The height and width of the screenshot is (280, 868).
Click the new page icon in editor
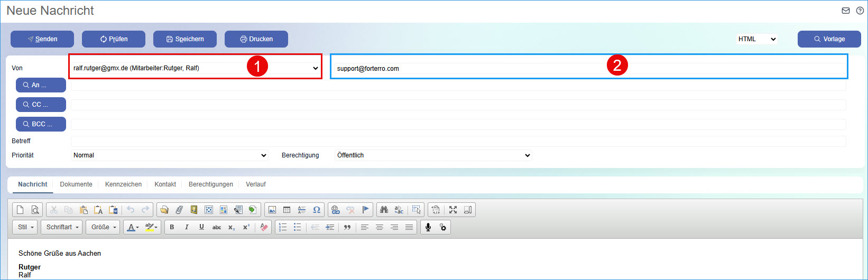tap(20, 210)
